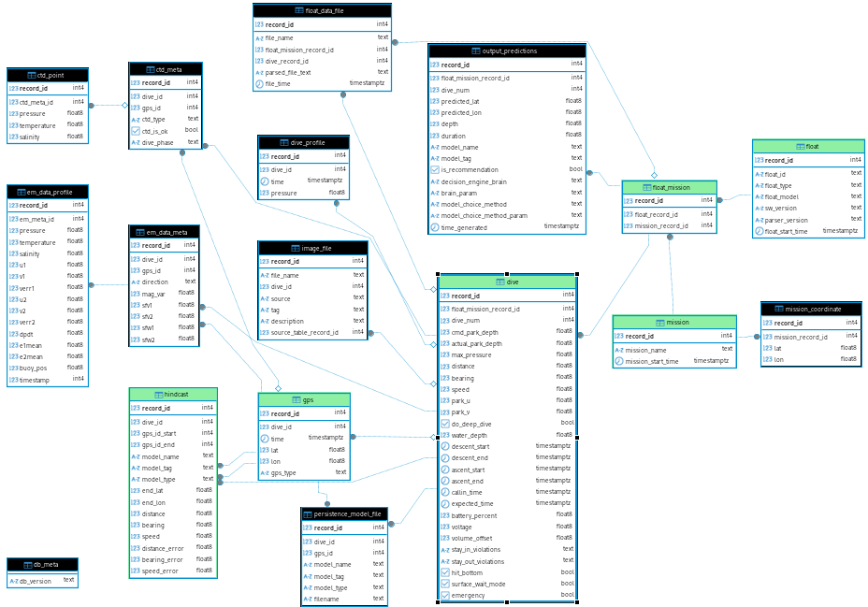Click the persistence_model_file table icon
868x607 pixels.
tap(308, 514)
